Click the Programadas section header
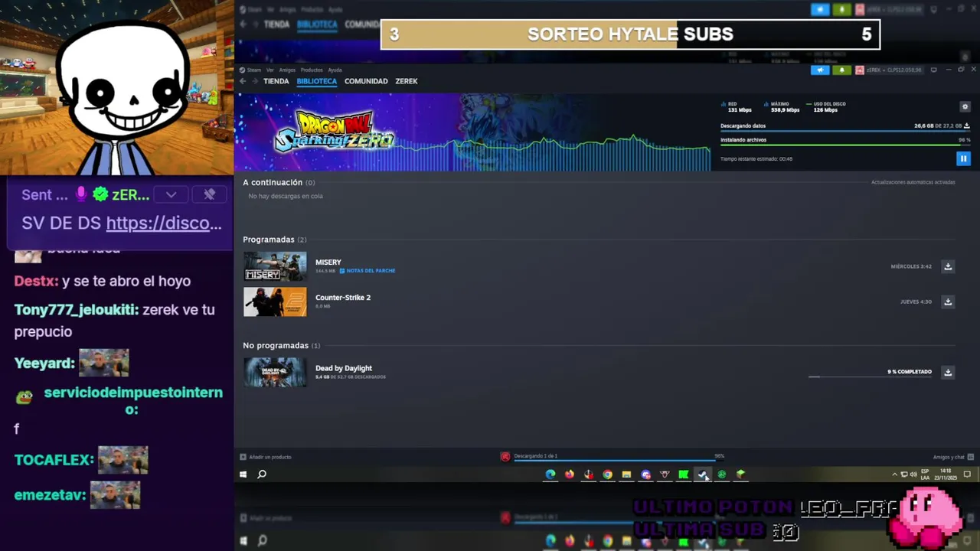This screenshot has width=980, height=551. click(275, 240)
